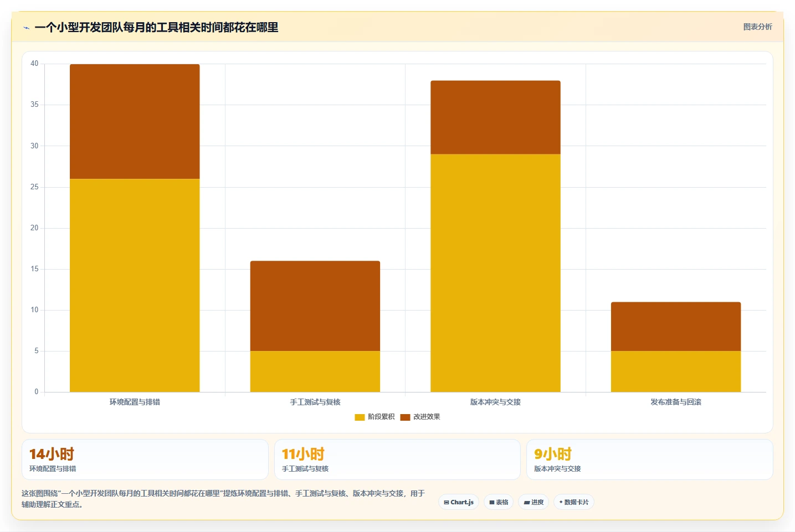
Task: Click the 图表分析 label in the header
Action: tap(757, 27)
